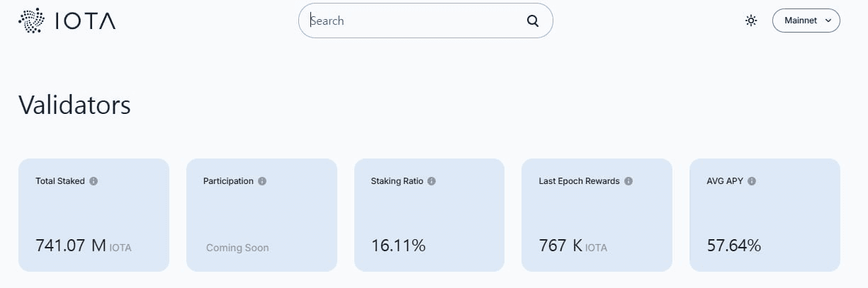868x288 pixels.
Task: Focus the Search input field
Action: [415, 21]
